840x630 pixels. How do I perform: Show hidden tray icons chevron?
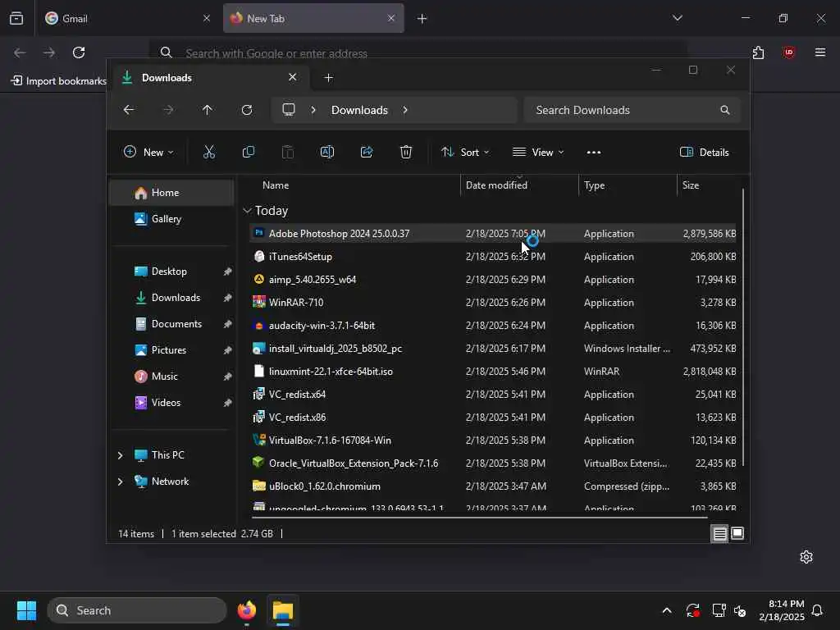[x=667, y=610]
